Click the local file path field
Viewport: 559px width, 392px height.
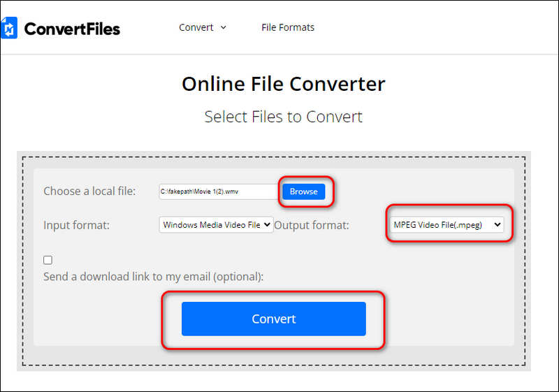[219, 191]
